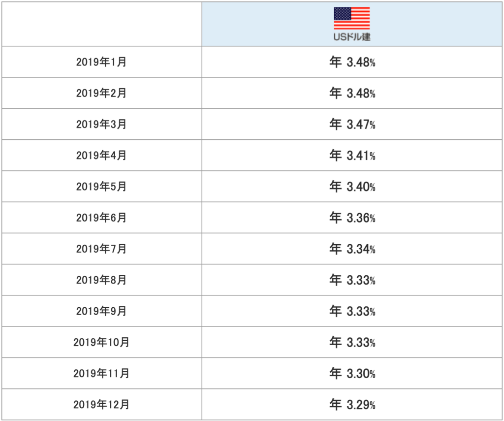Click the US flag icon
The height and width of the screenshot is (421, 504).
tap(352, 19)
